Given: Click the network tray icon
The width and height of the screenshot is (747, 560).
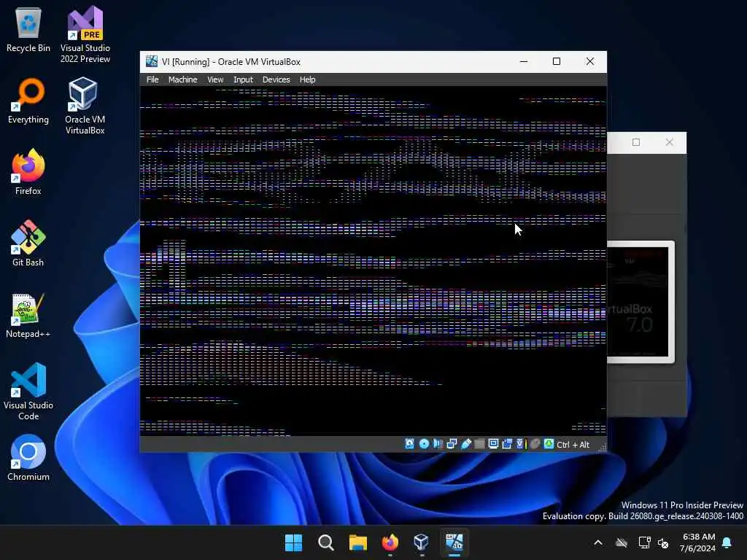Looking at the screenshot, I should click(645, 542).
